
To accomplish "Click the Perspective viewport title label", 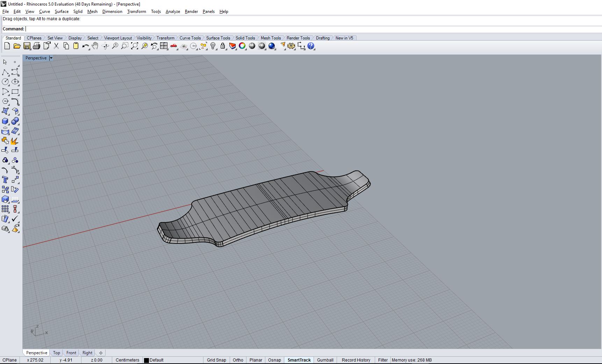I will tap(36, 58).
